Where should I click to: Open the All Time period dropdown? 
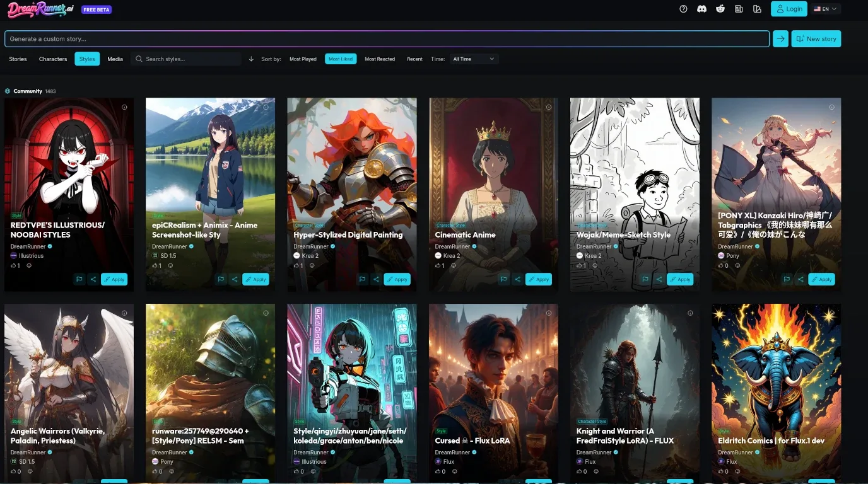(474, 59)
